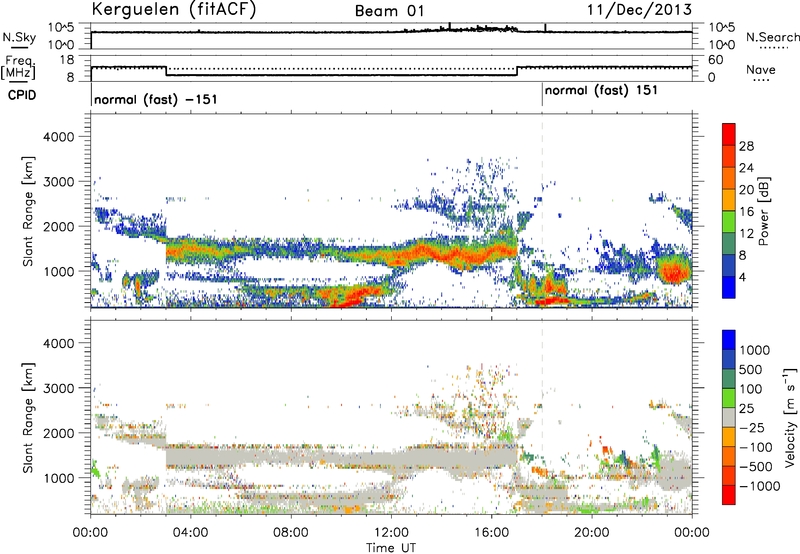Click the "N.Sky" legend label
The height and width of the screenshot is (554, 800).
click(19, 37)
